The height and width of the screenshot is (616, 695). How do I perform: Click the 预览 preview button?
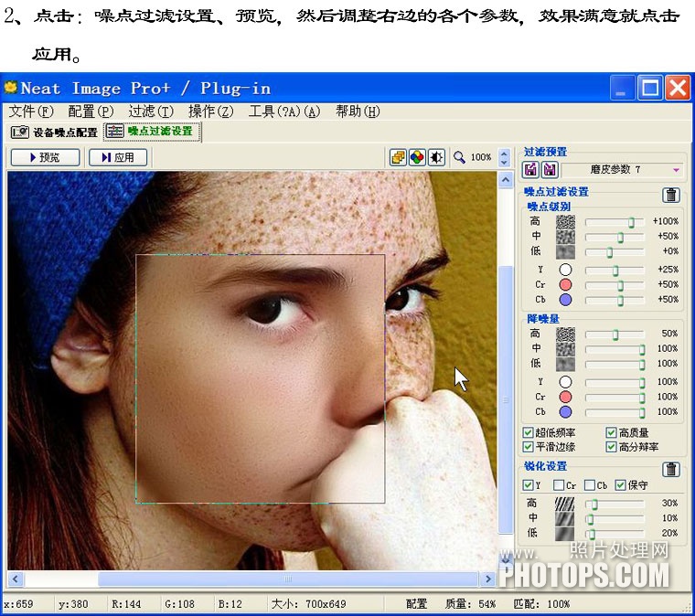pos(45,157)
